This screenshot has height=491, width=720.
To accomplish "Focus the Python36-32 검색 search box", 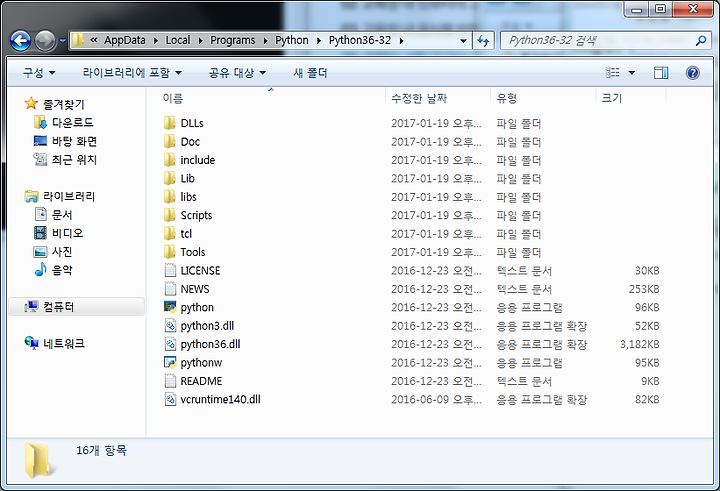I will pos(606,41).
